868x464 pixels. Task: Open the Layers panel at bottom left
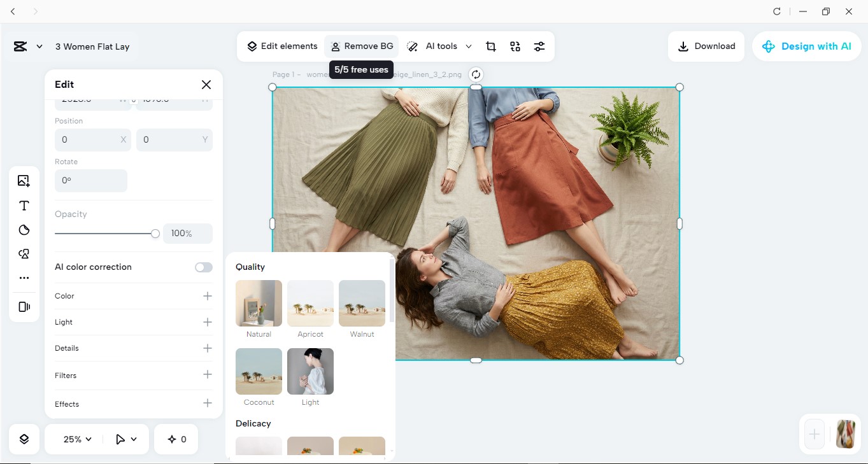point(24,439)
